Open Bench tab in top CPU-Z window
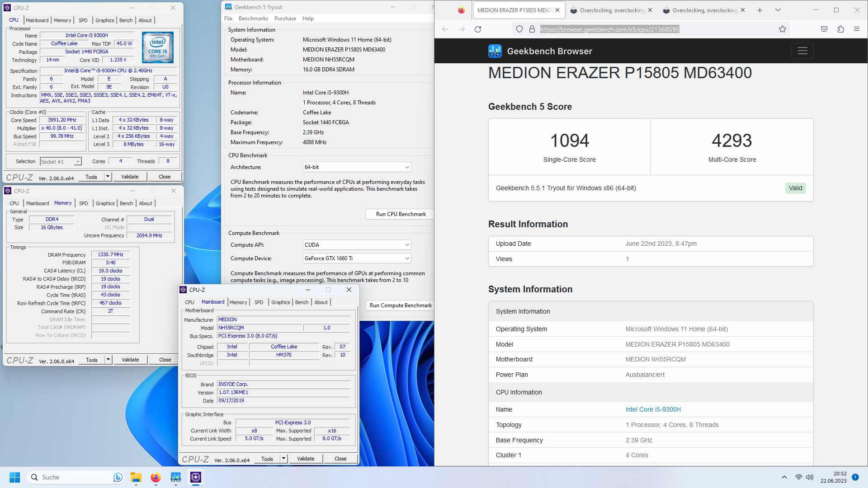Screen dimensions: 868x488 point(126,20)
